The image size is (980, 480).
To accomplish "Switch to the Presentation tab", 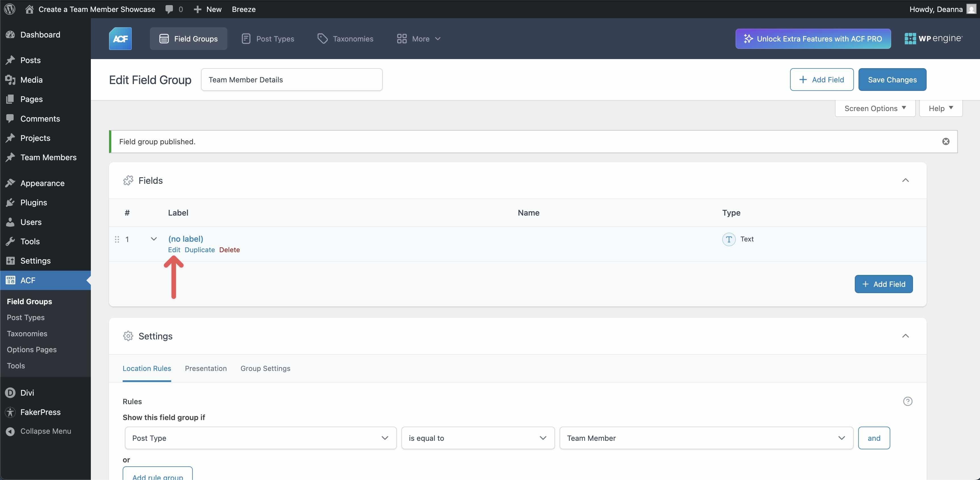I will 206,368.
